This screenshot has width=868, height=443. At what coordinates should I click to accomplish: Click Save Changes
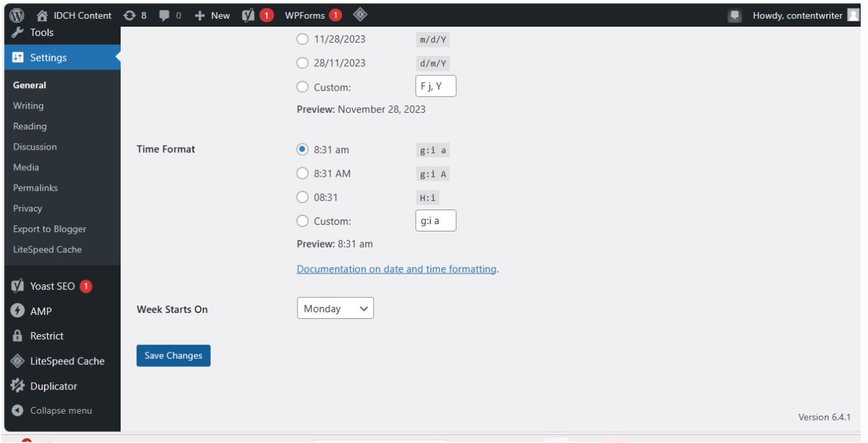point(173,356)
